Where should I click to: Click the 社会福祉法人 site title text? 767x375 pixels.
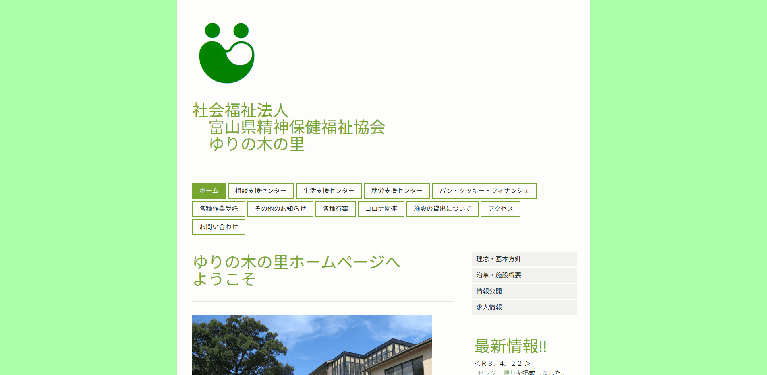click(241, 110)
